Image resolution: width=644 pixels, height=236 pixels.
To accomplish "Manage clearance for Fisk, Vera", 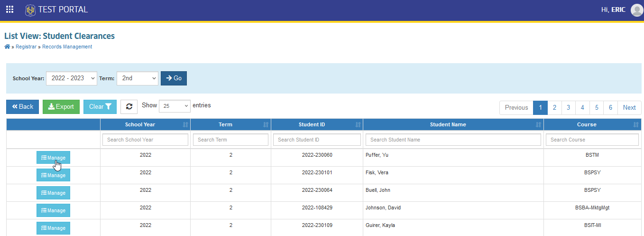I will pyautogui.click(x=53, y=175).
